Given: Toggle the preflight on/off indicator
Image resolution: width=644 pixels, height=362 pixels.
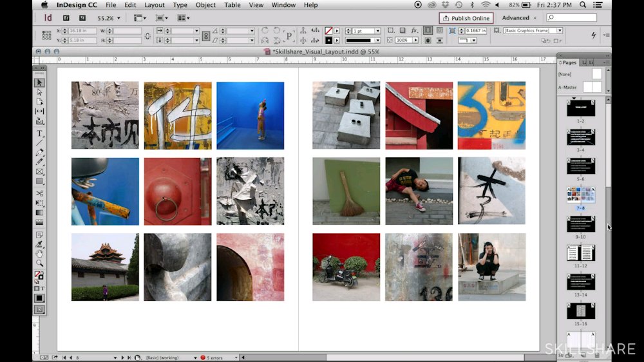Looking at the screenshot, I should [202, 357].
